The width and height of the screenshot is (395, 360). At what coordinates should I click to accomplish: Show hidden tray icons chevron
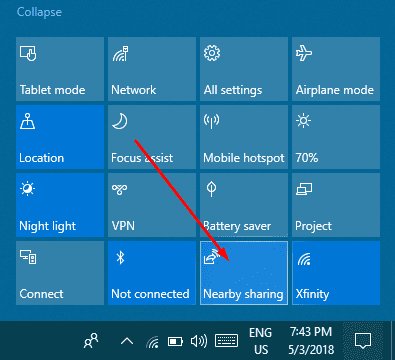pos(127,341)
